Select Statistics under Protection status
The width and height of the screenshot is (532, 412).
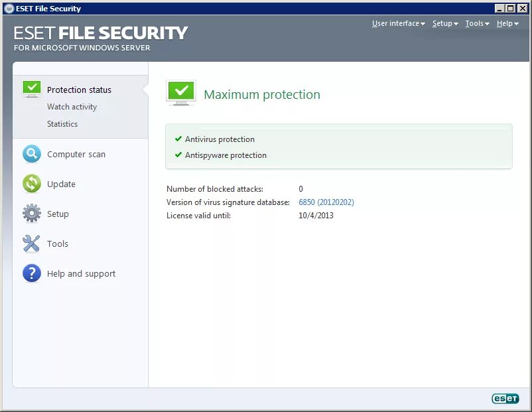tap(62, 124)
